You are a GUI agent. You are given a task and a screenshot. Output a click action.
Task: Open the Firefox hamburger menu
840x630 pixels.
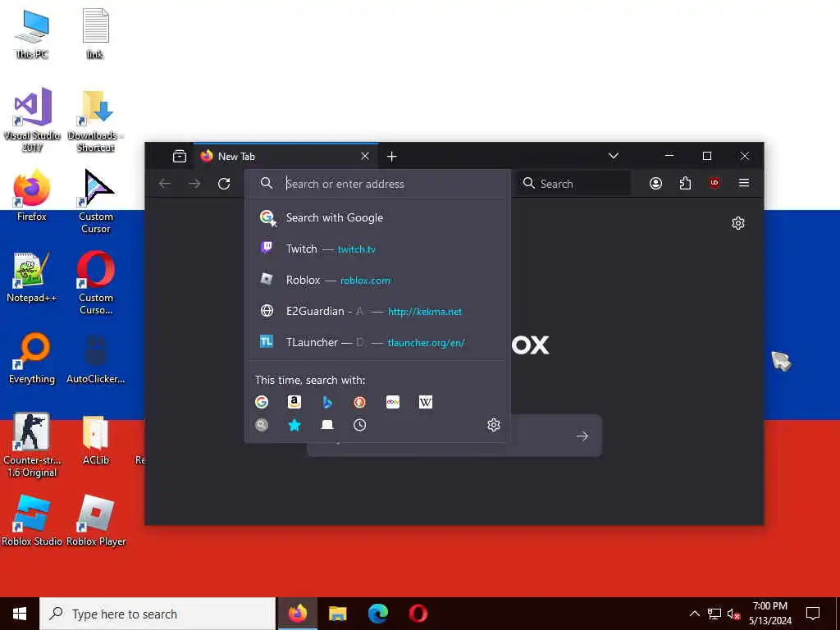[x=743, y=183]
